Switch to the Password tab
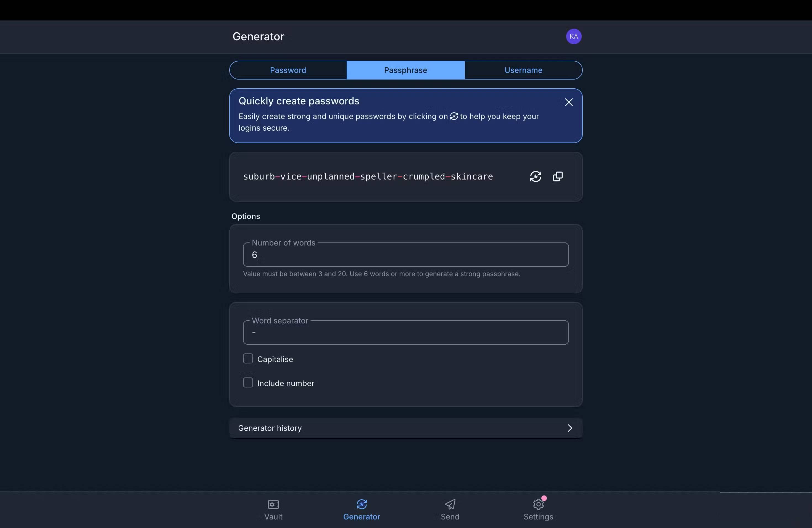The height and width of the screenshot is (528, 812). pyautogui.click(x=288, y=70)
